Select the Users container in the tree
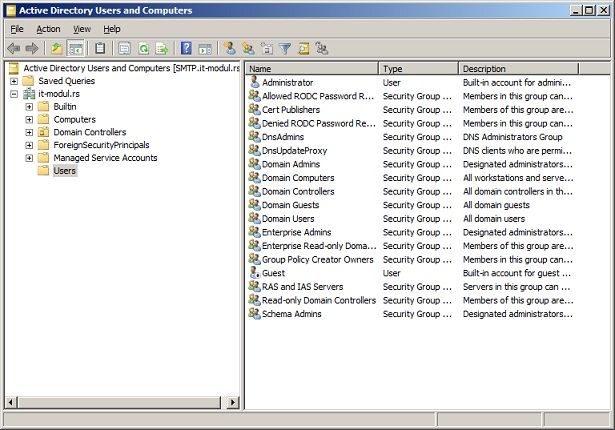 click(65, 171)
